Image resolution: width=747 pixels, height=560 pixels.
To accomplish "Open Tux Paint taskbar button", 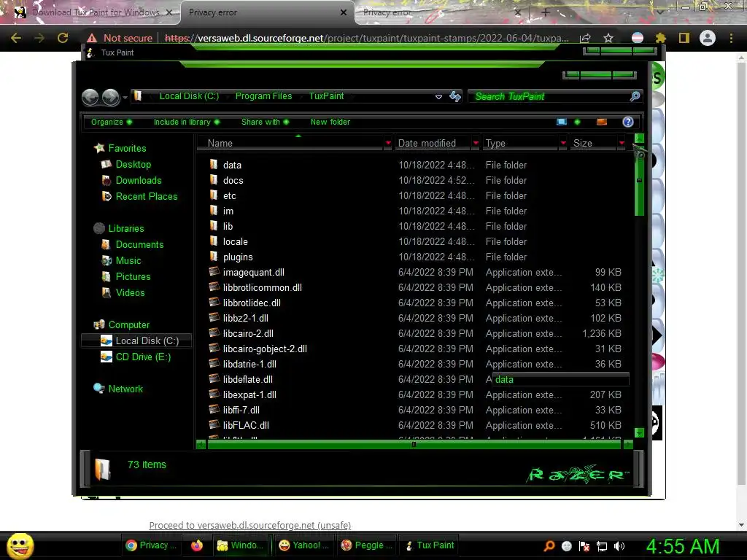I will click(430, 545).
